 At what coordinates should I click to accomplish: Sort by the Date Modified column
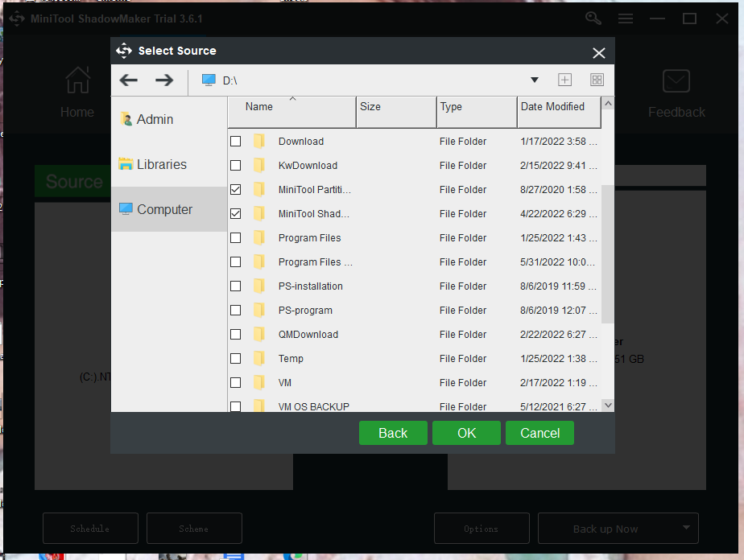(560, 112)
